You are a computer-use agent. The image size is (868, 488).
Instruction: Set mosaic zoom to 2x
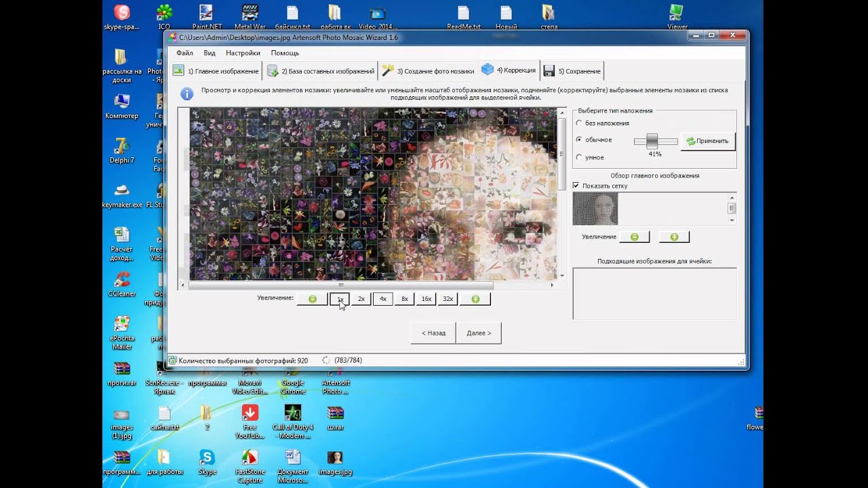pos(361,299)
